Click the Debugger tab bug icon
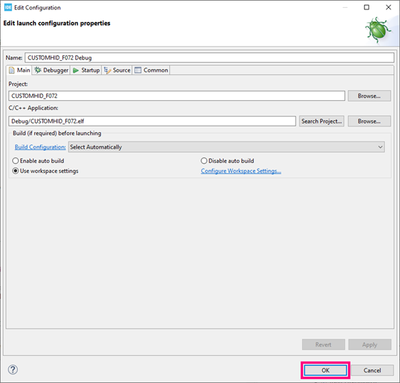Image resolution: width=400 pixels, height=383 pixels. tap(38, 70)
